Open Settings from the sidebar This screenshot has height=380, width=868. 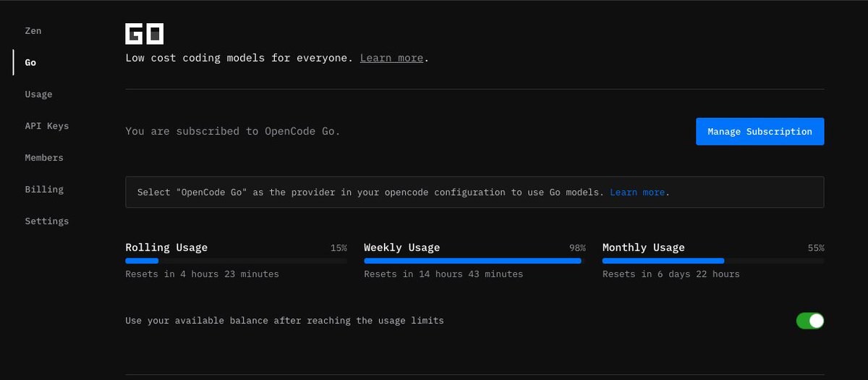[47, 221]
